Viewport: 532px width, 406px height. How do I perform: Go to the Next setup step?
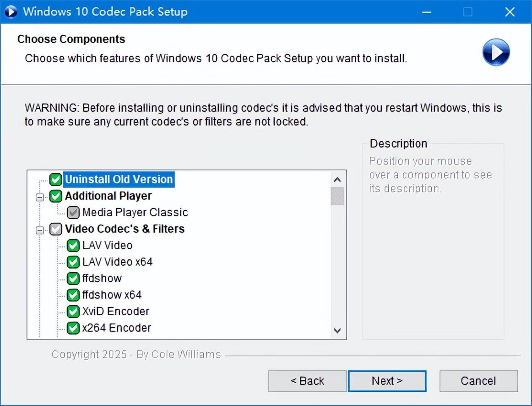click(x=387, y=381)
